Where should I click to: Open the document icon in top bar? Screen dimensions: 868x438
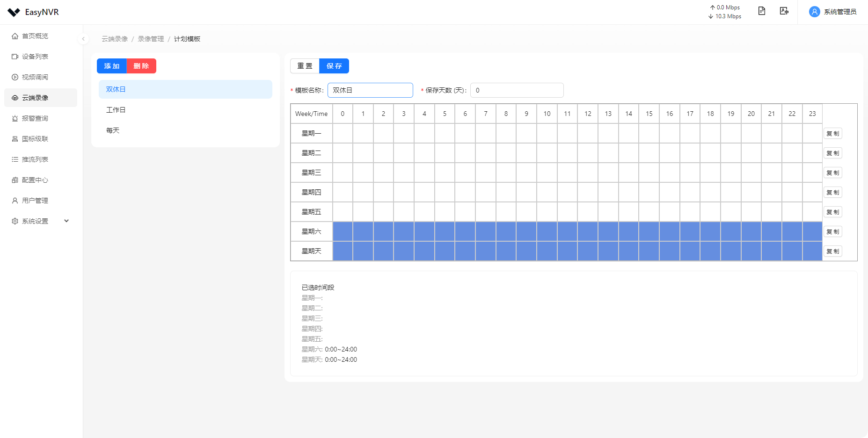click(x=762, y=11)
